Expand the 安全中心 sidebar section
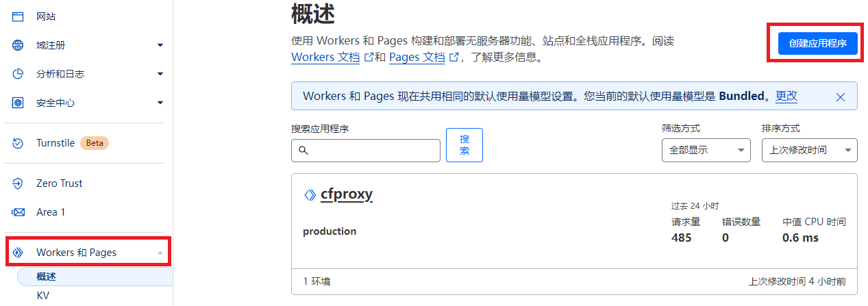The image size is (868, 306). [160, 103]
